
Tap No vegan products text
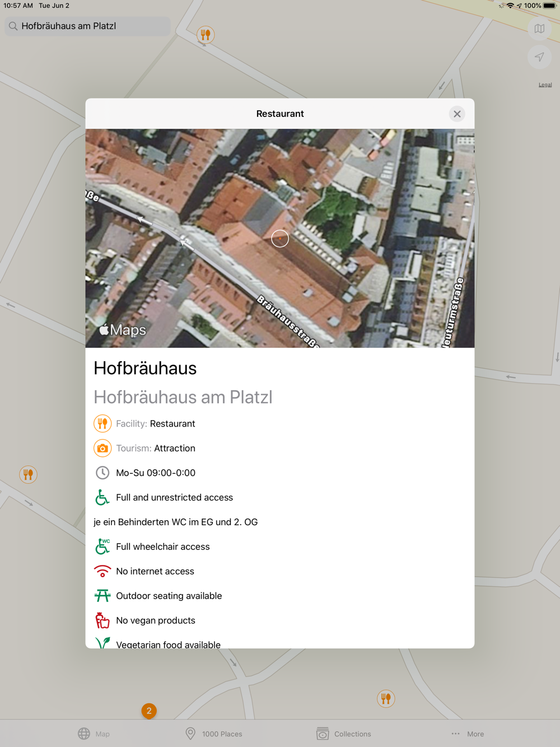156,620
